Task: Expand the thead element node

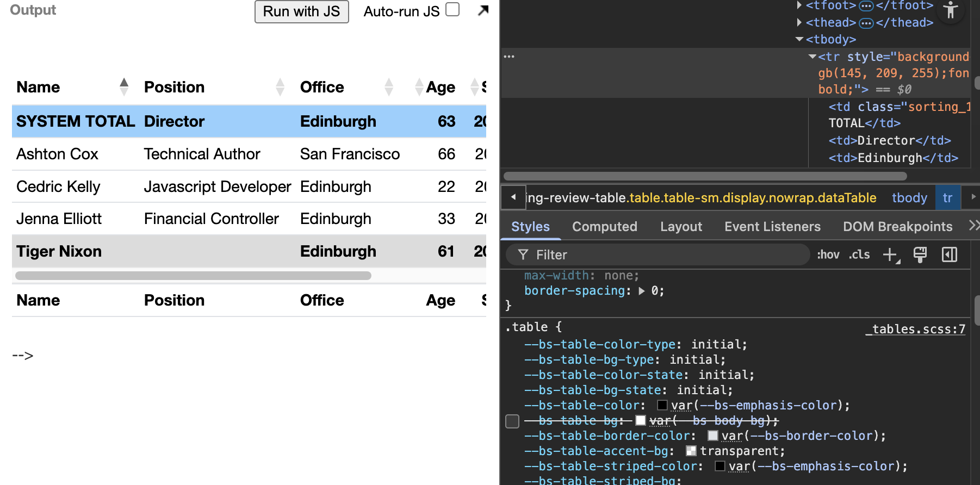Action: click(799, 22)
